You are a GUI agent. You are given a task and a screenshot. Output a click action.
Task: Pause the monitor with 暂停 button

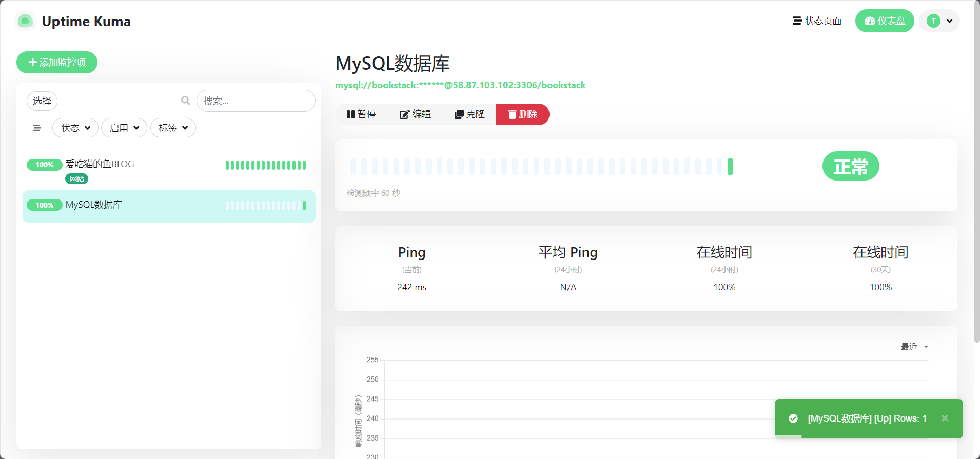click(361, 114)
